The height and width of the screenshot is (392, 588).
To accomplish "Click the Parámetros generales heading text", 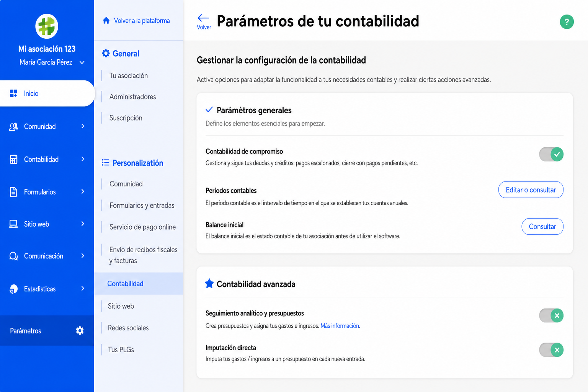I will click(254, 110).
